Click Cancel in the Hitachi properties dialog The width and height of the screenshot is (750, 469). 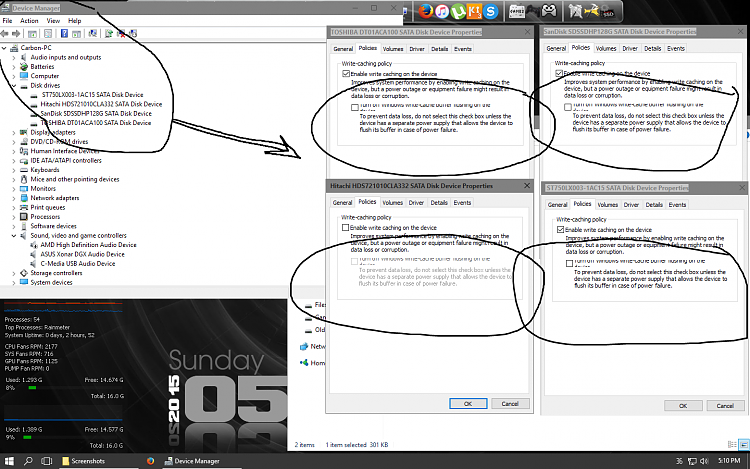coord(510,404)
